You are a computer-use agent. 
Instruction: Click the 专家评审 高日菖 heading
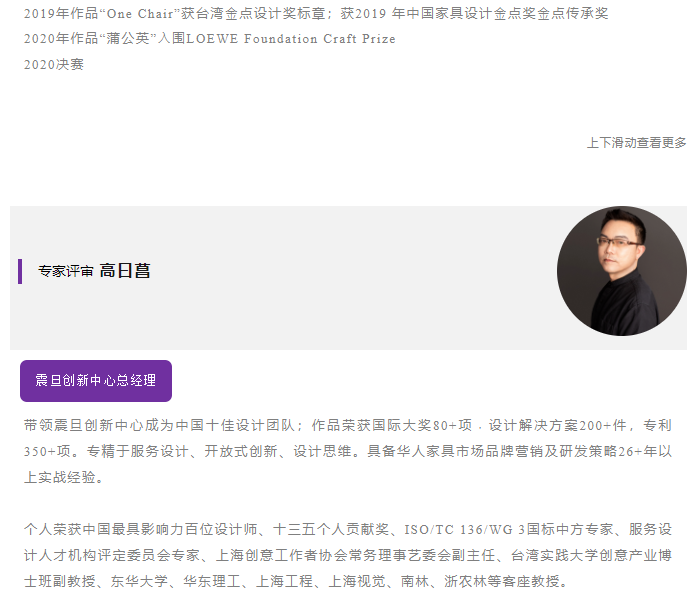click(x=94, y=270)
